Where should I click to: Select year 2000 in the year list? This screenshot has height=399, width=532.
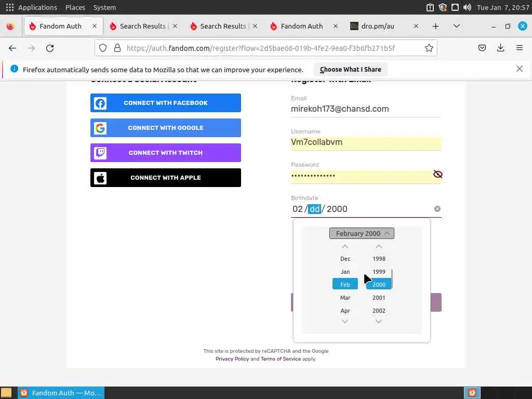379,285
